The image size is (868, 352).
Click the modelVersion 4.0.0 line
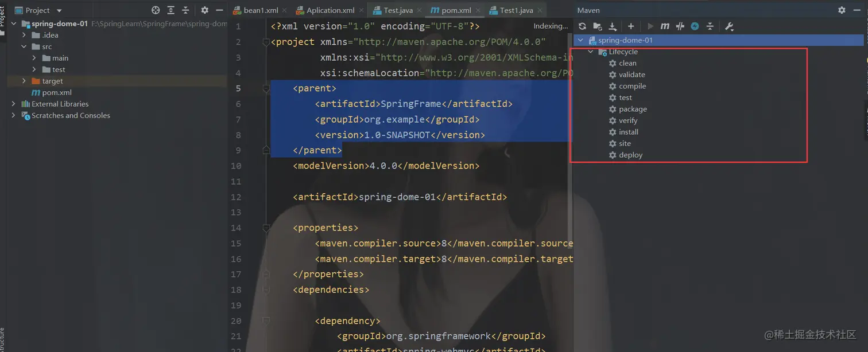pyautogui.click(x=386, y=166)
